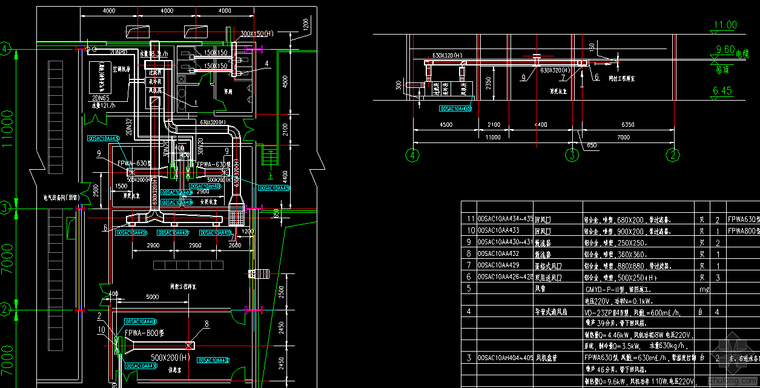Image resolution: width=760 pixels, height=388 pixels.
Task: Click the square diffuser symbol labeled 8
Action: coord(189,345)
